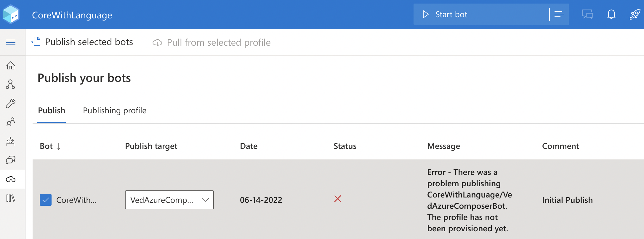Open the bot controller list menu
The height and width of the screenshot is (239, 644).
pos(559,14)
